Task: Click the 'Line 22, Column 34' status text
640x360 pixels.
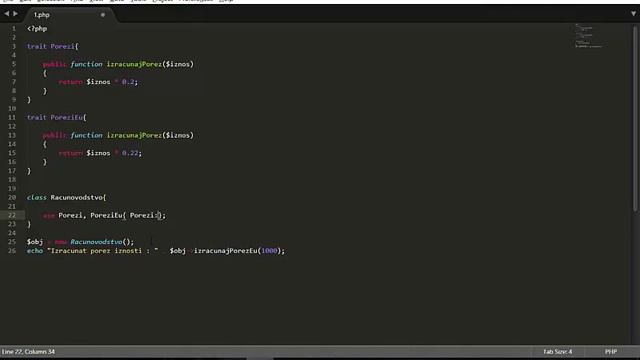Action: tap(28, 351)
